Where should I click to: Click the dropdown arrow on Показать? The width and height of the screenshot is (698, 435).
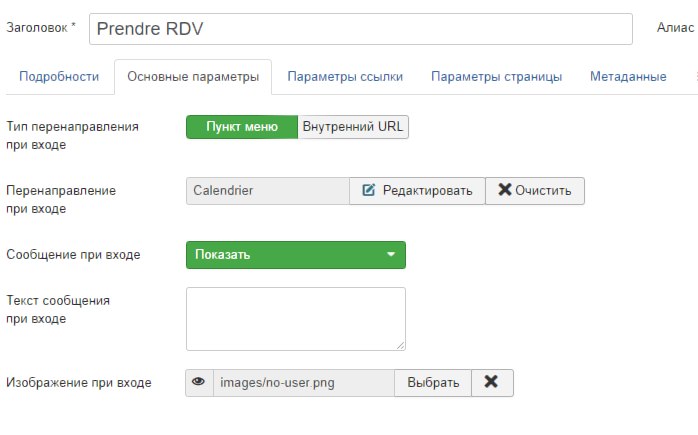[x=391, y=254]
